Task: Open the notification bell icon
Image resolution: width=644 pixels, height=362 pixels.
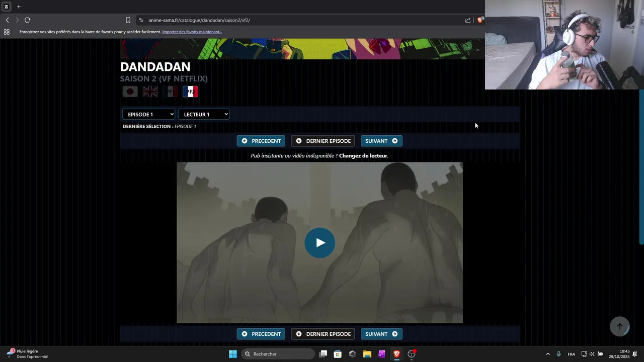Action: (635, 354)
